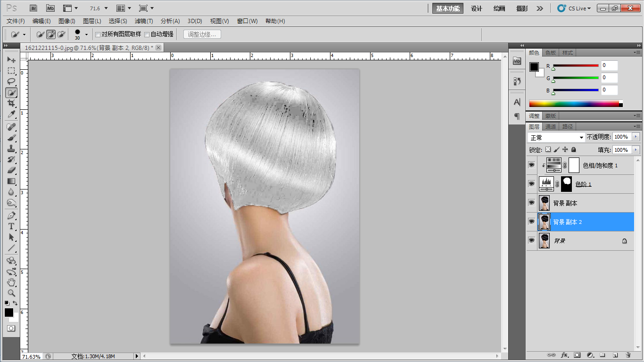Open the 正常 blend mode dropdown
Viewport: 644px width, 362px height.
click(x=556, y=137)
